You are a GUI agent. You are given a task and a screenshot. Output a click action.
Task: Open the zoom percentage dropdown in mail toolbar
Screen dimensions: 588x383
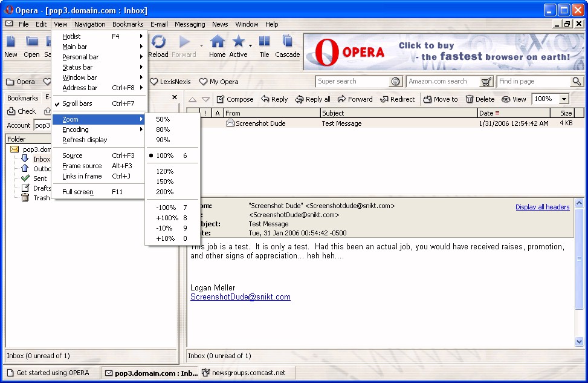click(564, 99)
